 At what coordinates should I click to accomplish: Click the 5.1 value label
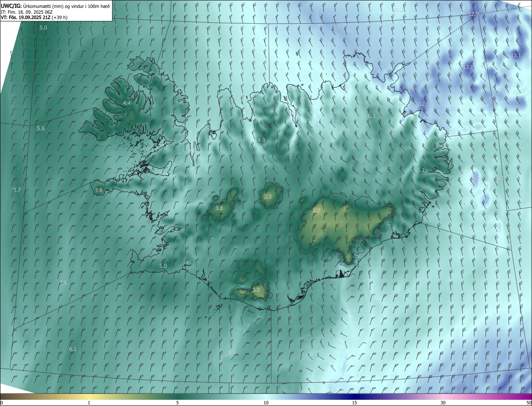[x=421, y=170]
